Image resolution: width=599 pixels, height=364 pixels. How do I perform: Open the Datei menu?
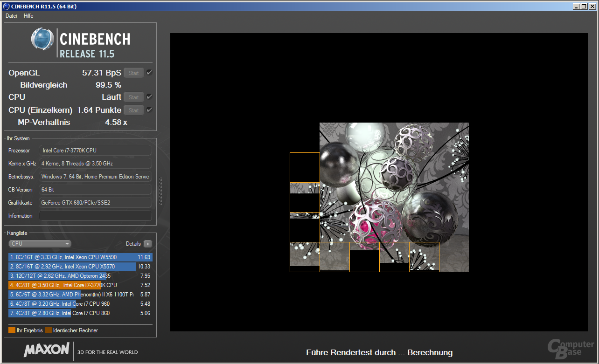[x=11, y=16]
